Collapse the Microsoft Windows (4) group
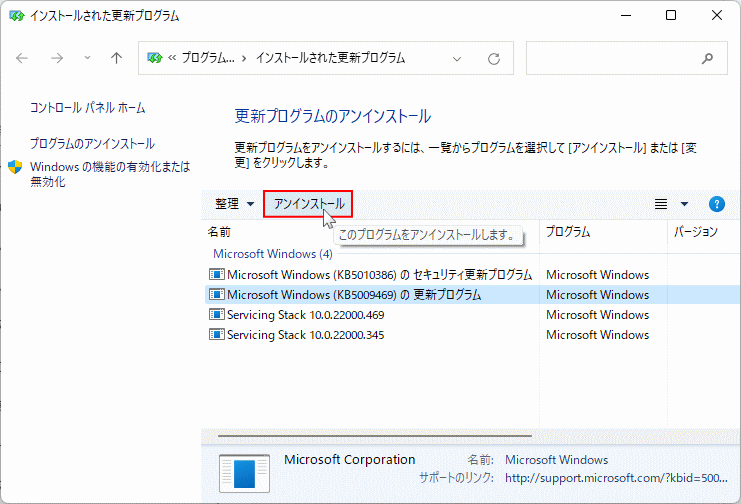 (273, 254)
